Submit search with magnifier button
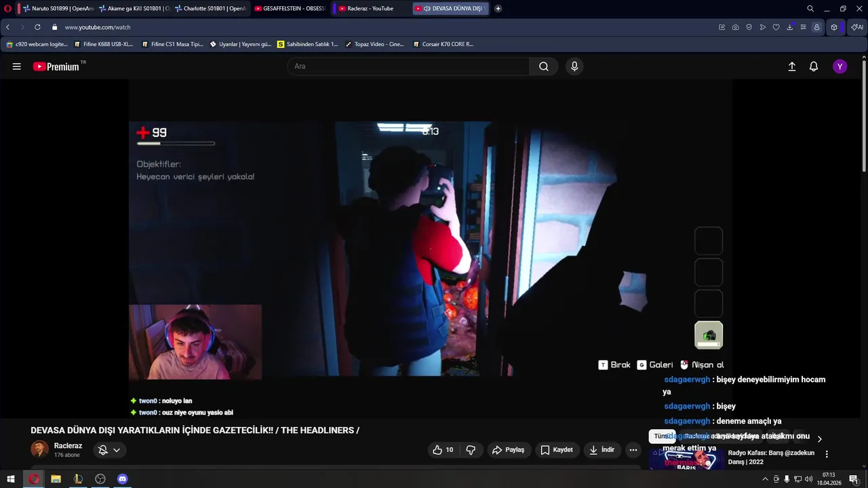Image resolution: width=868 pixels, height=488 pixels. [544, 66]
